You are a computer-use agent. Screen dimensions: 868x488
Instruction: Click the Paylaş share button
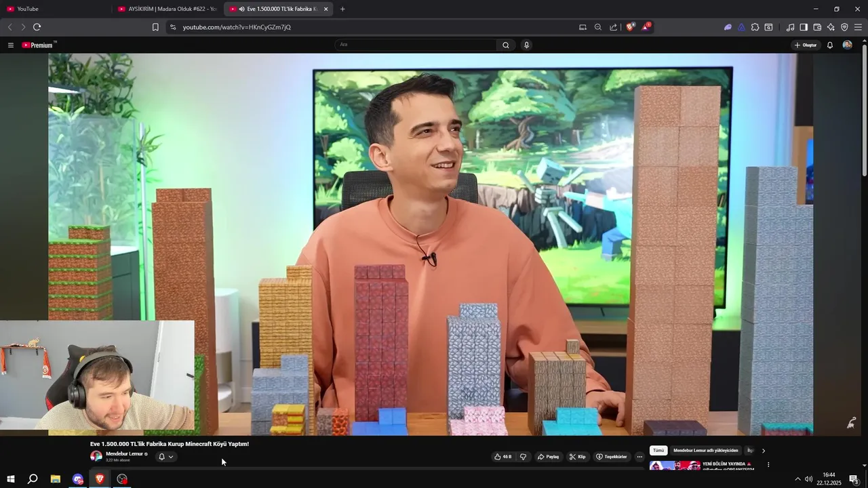(x=549, y=457)
